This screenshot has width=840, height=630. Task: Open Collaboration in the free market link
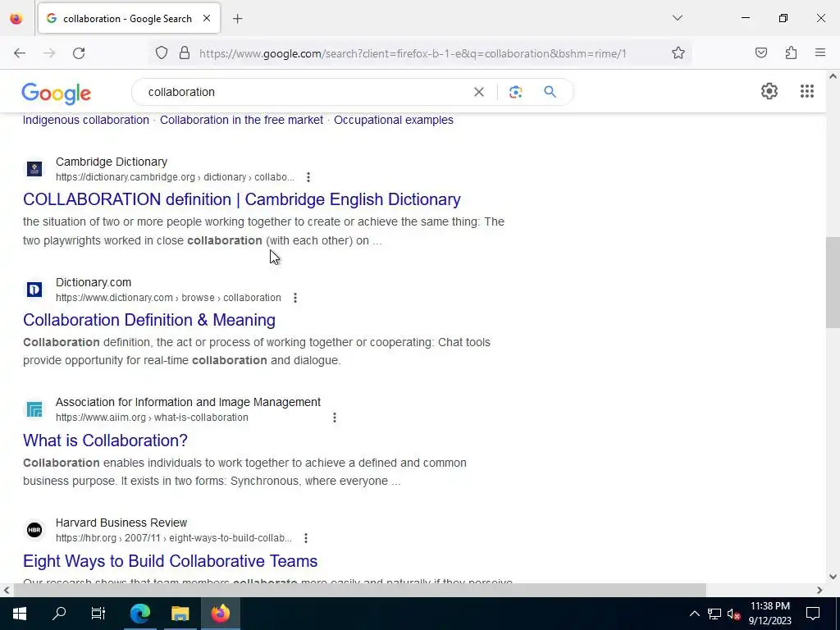click(242, 120)
